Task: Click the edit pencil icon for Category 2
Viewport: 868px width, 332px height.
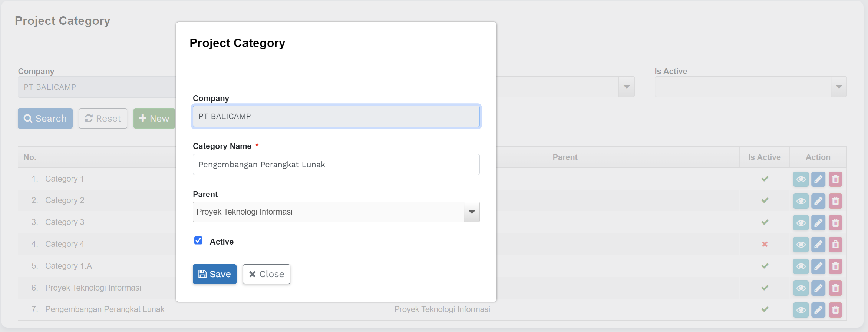Action: [818, 201]
